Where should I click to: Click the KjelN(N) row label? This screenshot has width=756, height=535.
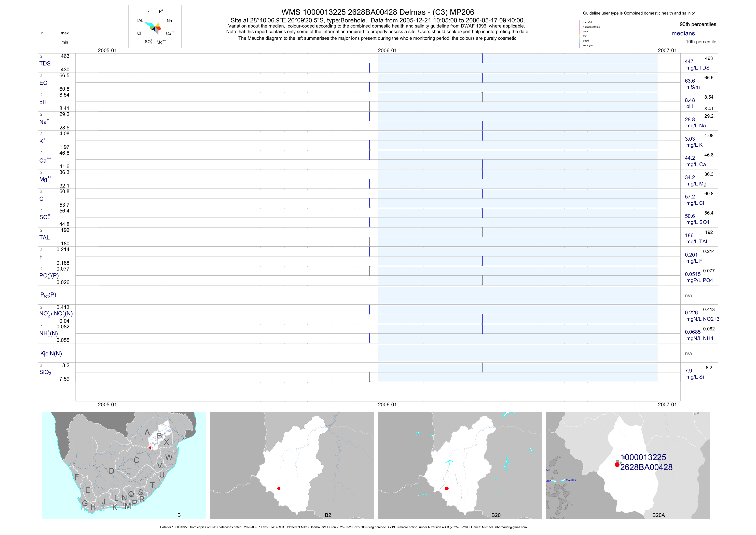51,354
